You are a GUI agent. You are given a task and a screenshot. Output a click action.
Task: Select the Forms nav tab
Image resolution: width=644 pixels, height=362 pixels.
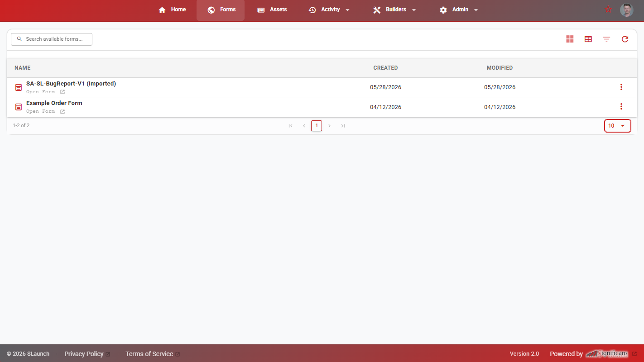pyautogui.click(x=221, y=10)
